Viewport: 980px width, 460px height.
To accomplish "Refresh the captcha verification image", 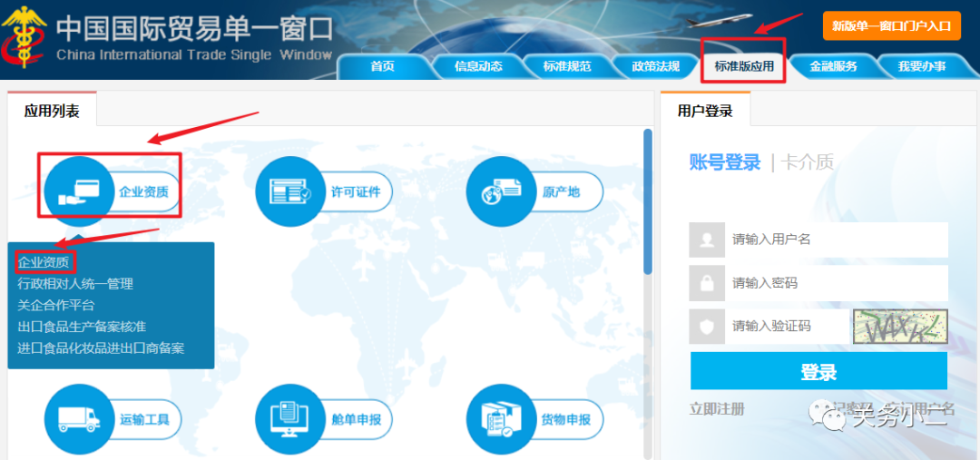I will tap(901, 327).
